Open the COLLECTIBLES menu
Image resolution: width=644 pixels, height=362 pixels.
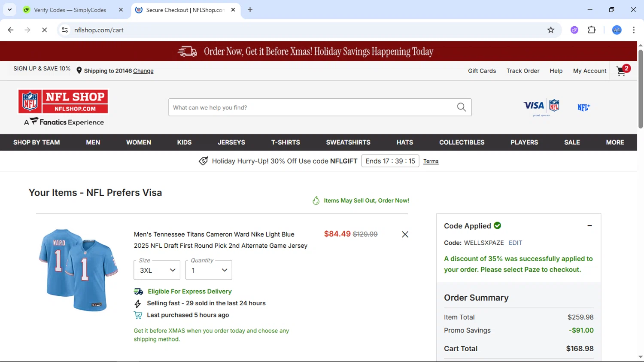462,142
